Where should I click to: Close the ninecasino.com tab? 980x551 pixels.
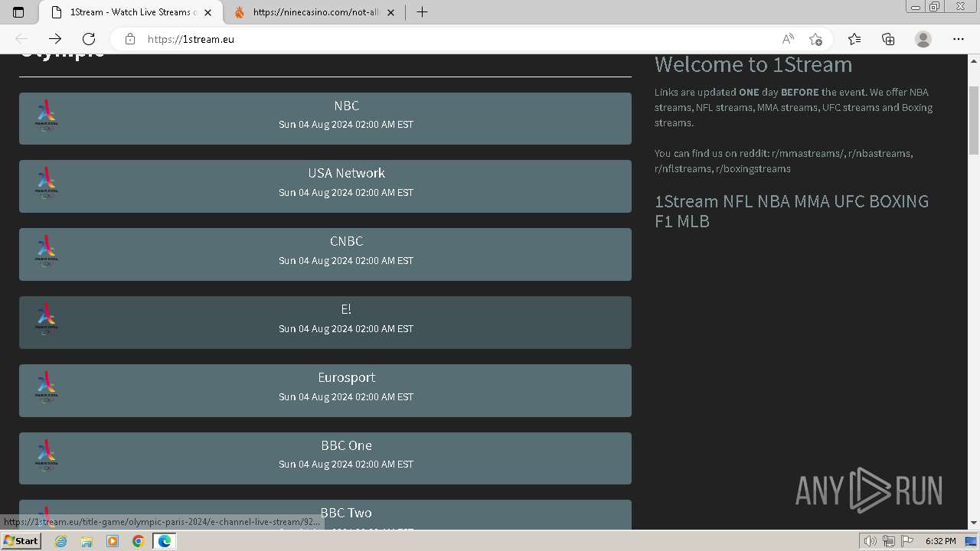tap(390, 12)
